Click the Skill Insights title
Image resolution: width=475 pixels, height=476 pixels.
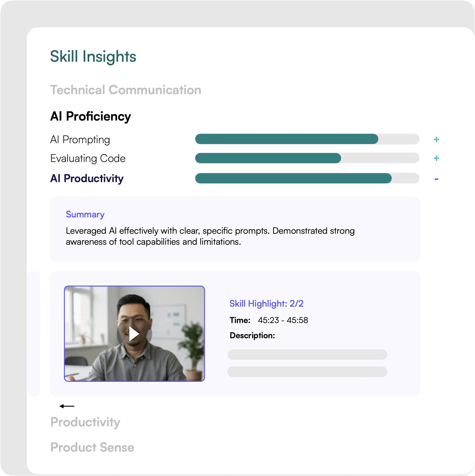[93, 56]
